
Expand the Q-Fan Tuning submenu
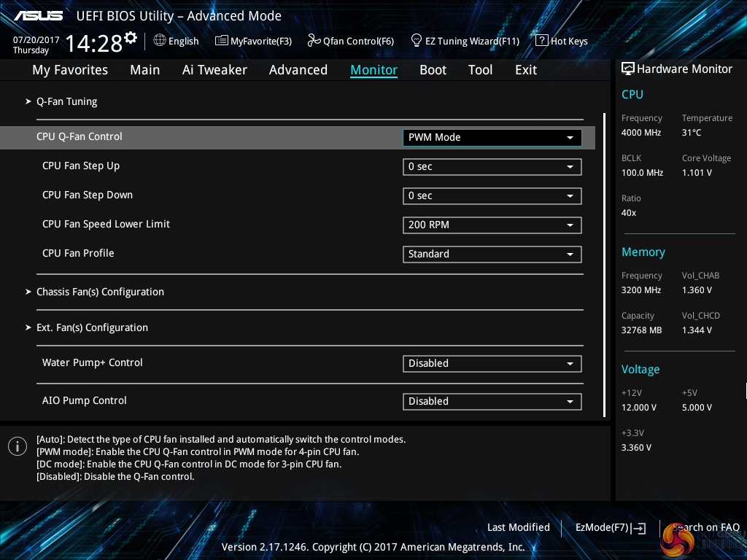click(66, 101)
